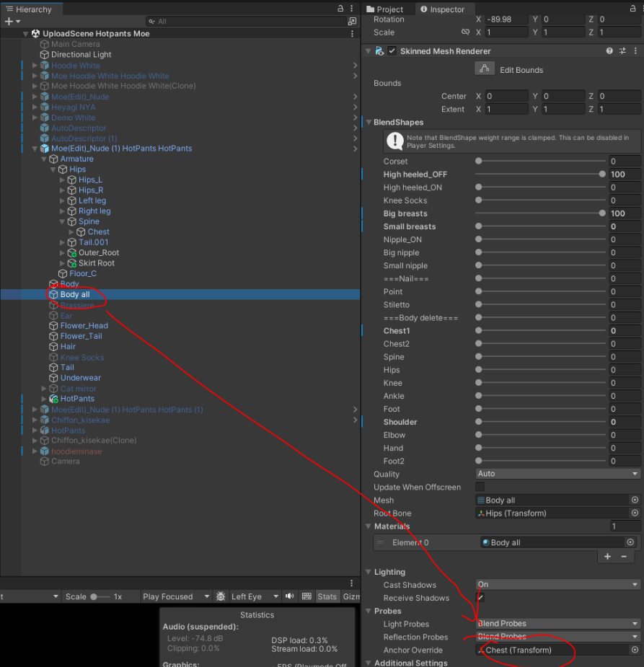Toggle Update When Offscreen checkbox
This screenshot has width=644, height=667.
pyautogui.click(x=480, y=487)
